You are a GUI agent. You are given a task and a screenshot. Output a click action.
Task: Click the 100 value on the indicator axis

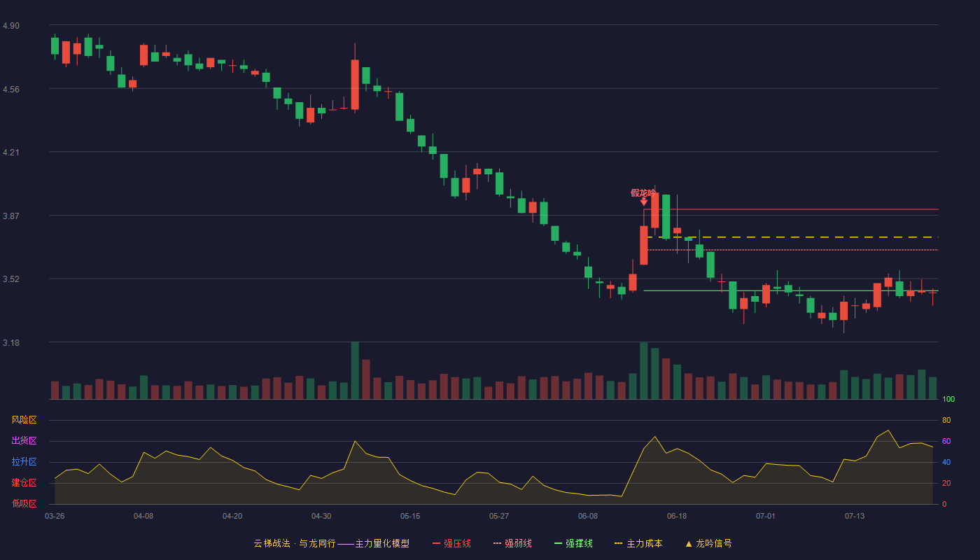[948, 400]
